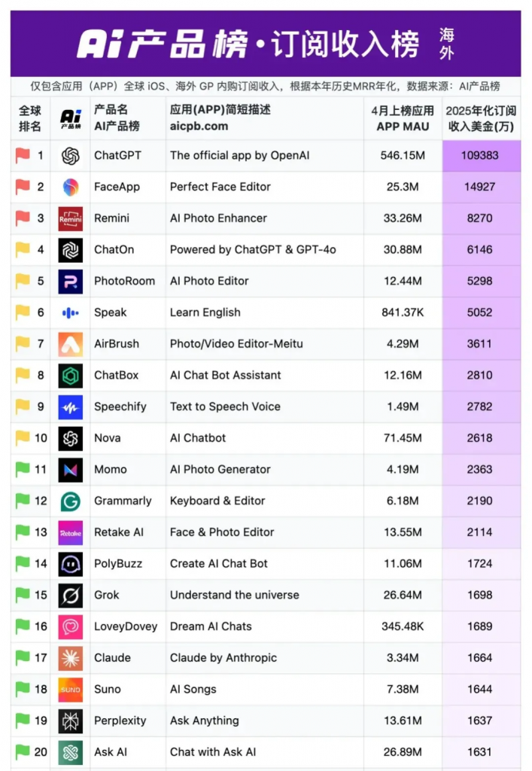Click the ChatGPT app icon
Viewport: 532px width, 771px height.
coord(71,156)
